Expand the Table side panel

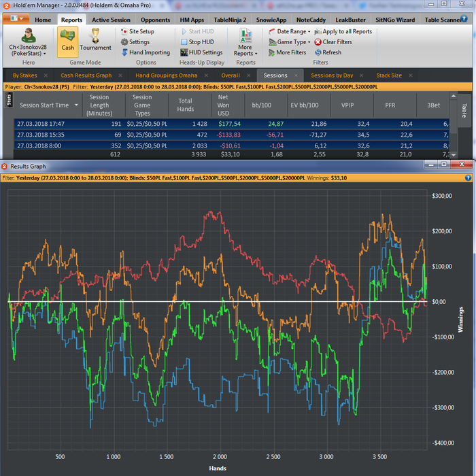[464, 110]
